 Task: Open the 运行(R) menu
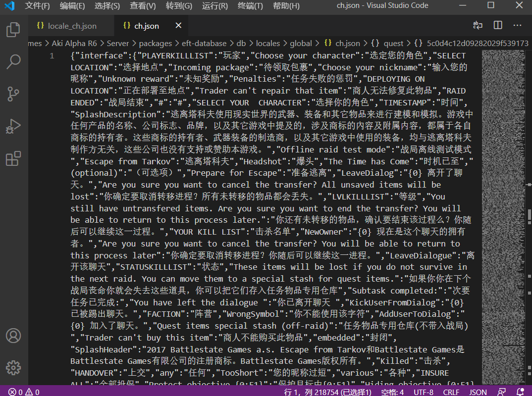click(x=215, y=6)
